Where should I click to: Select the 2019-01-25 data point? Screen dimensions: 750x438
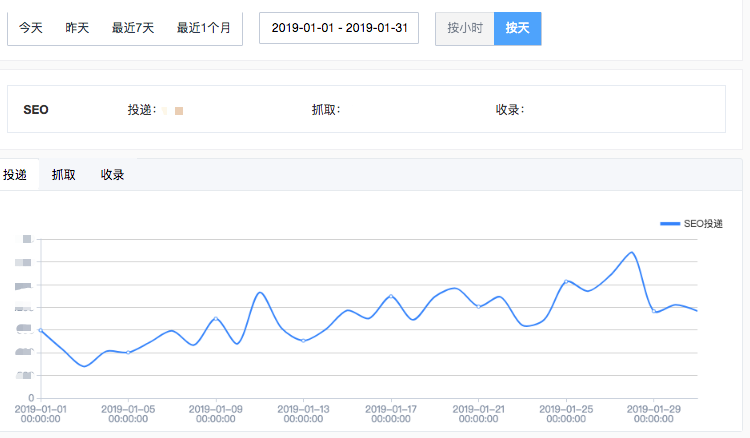[566, 282]
